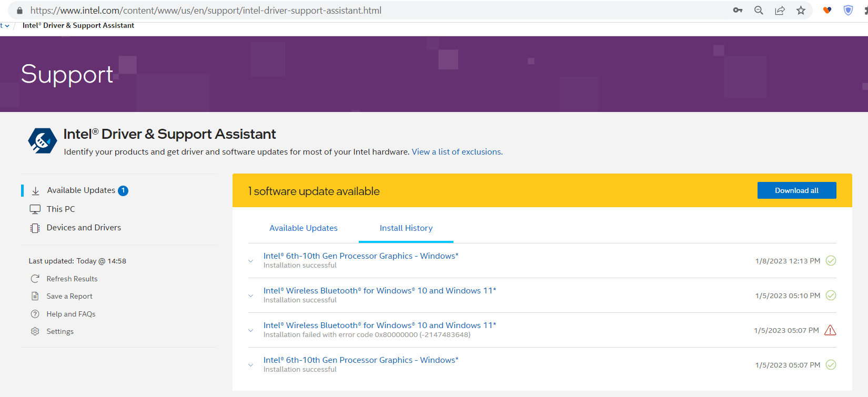This screenshot has height=397, width=868.
Task: Click the '1/5/2023 05:10 PM' timestamp
Action: tap(788, 296)
